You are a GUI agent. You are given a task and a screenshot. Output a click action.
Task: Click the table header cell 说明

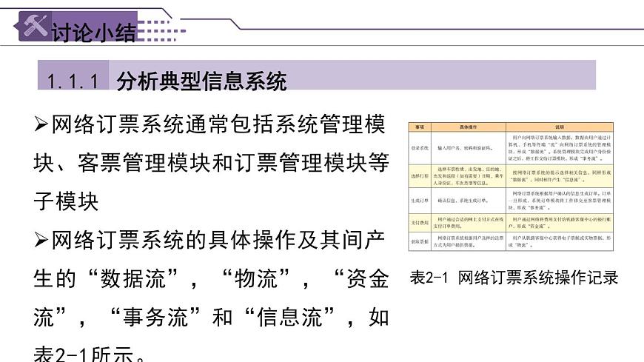tap(560, 127)
